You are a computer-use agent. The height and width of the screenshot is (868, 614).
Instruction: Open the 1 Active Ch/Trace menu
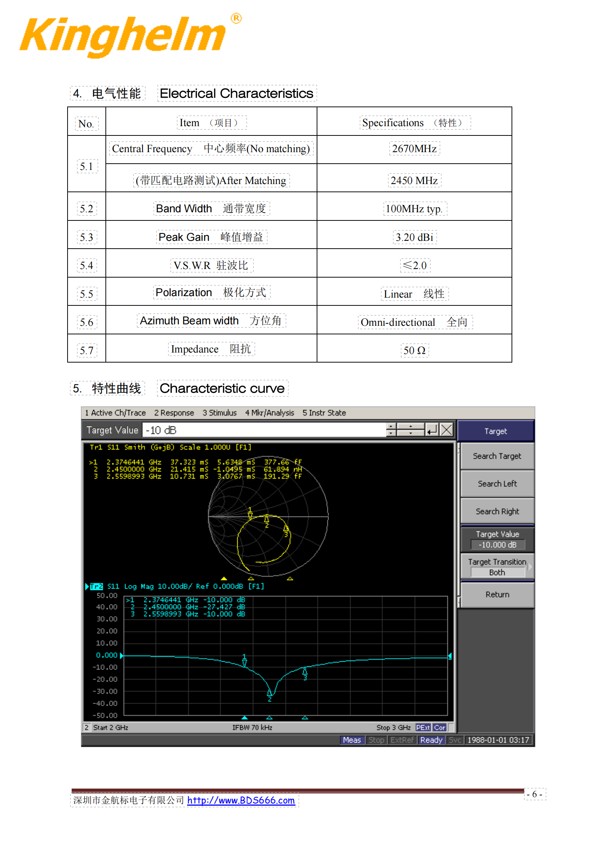(115, 413)
